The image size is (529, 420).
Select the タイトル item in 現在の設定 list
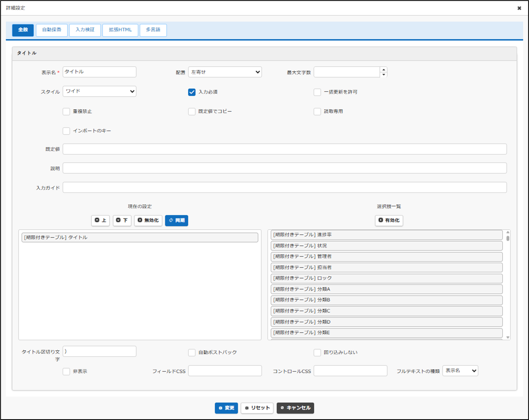coord(140,237)
